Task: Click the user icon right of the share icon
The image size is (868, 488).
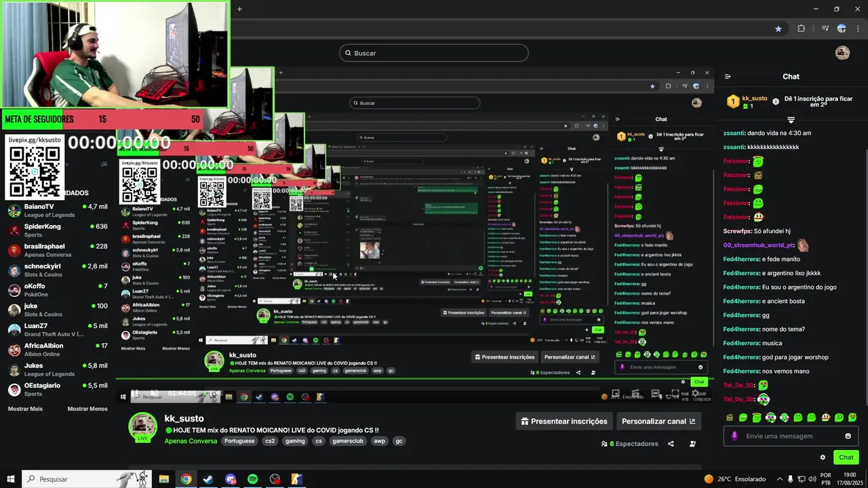Action: coord(692,444)
